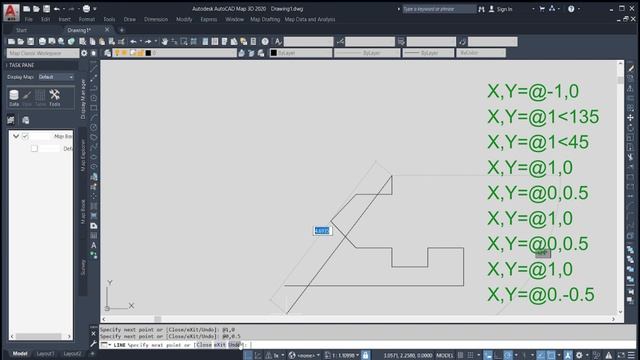The height and width of the screenshot is (360, 640).
Task: Click the status bar settings gear icon
Action: (x=579, y=356)
